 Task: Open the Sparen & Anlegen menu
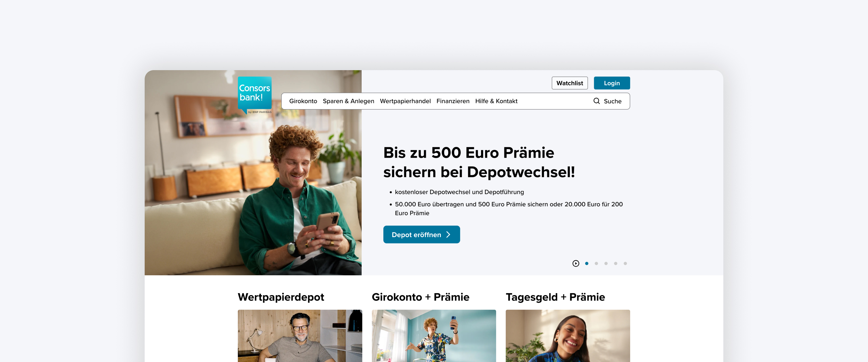[x=348, y=101]
